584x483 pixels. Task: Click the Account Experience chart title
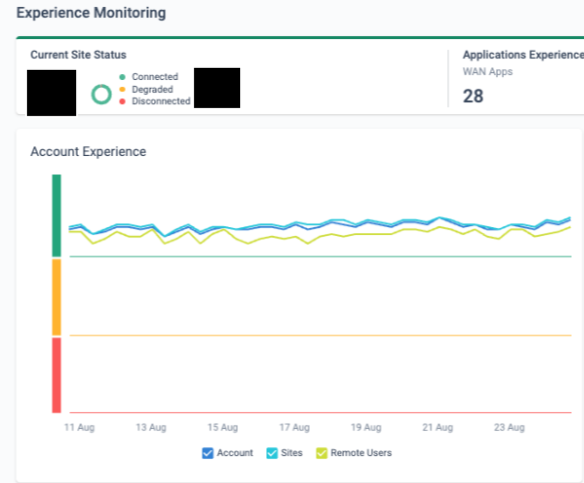(x=88, y=152)
